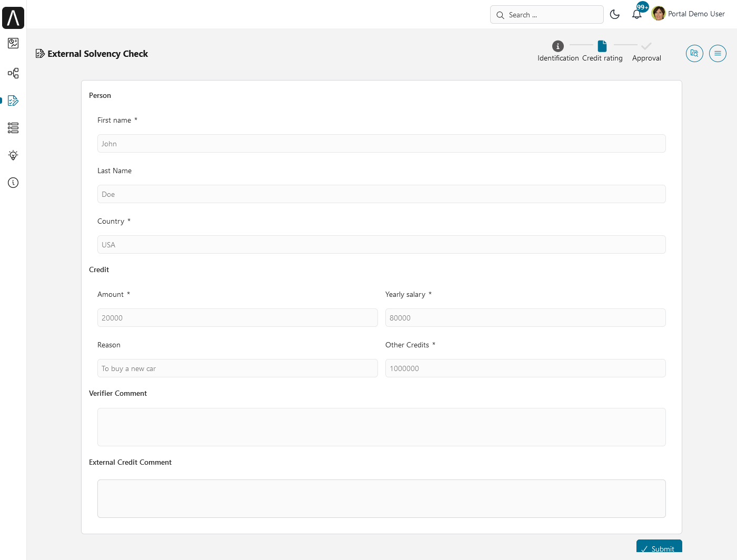The width and height of the screenshot is (737, 560).
Task: Select the Credit rating step label
Action: pyautogui.click(x=602, y=58)
